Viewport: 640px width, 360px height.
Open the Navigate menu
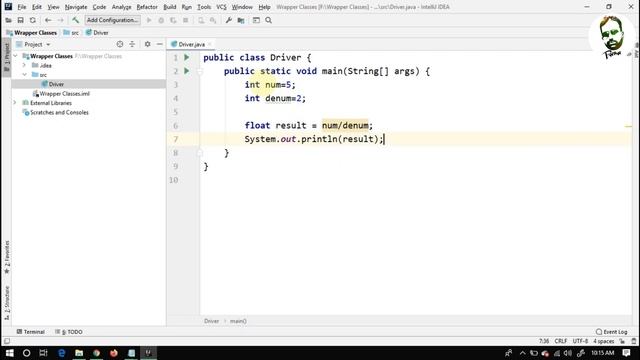point(76,7)
